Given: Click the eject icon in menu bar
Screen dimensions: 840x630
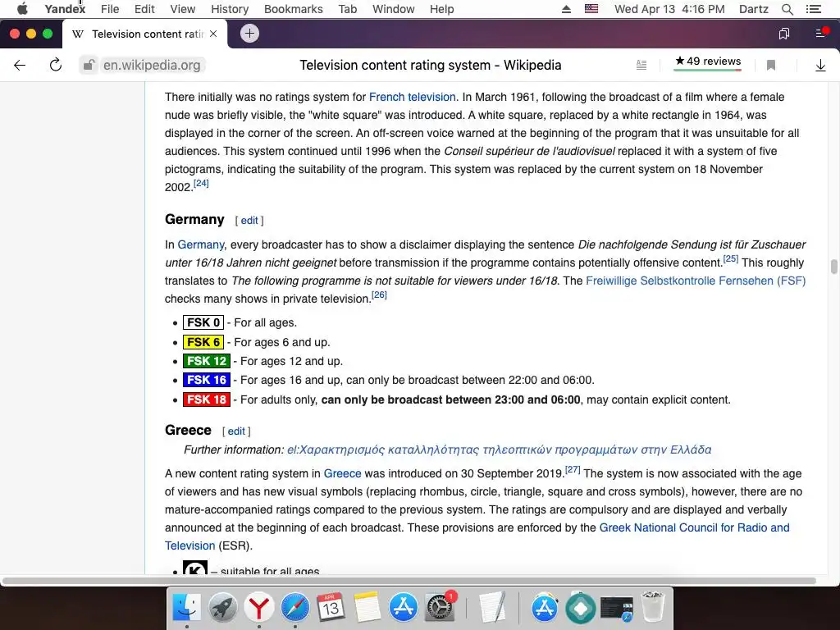Looking at the screenshot, I should click(x=566, y=9).
